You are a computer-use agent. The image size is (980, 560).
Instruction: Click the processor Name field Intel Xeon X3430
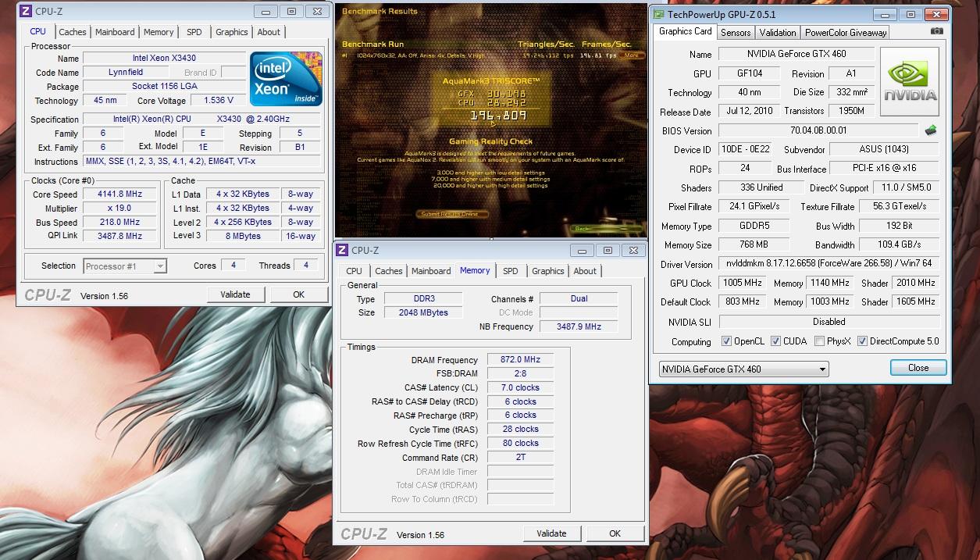[x=164, y=59]
